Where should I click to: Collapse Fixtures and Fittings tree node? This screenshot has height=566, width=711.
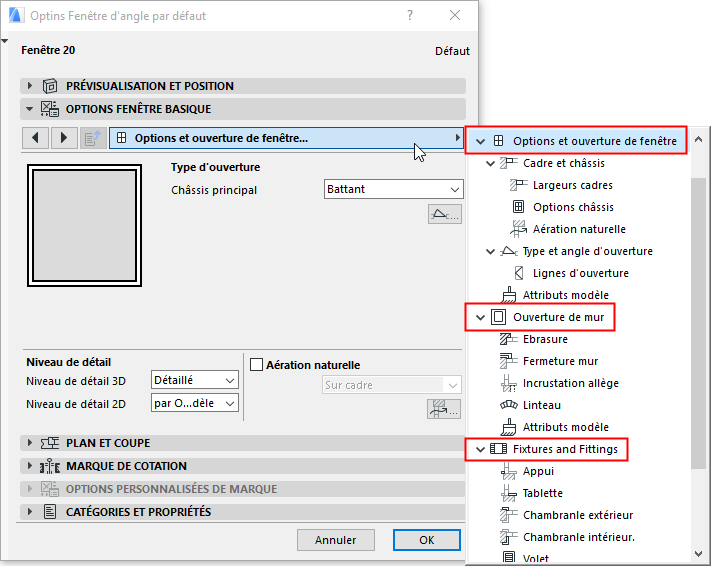[480, 449]
